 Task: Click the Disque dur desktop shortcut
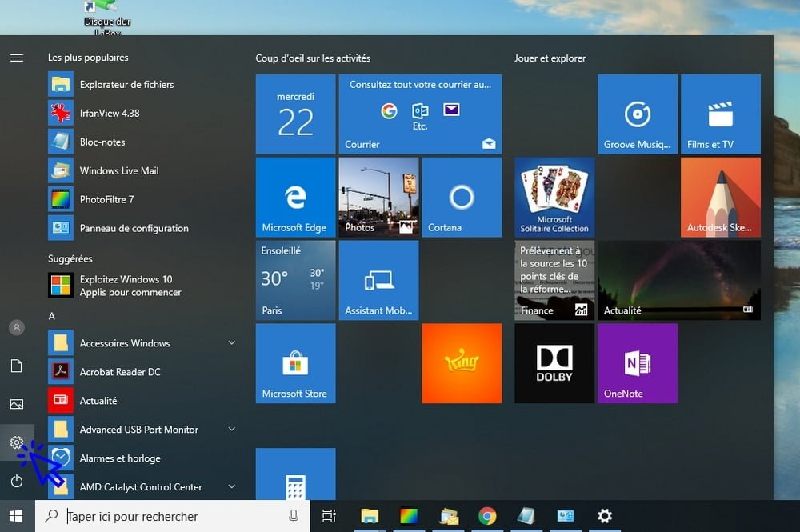click(106, 18)
